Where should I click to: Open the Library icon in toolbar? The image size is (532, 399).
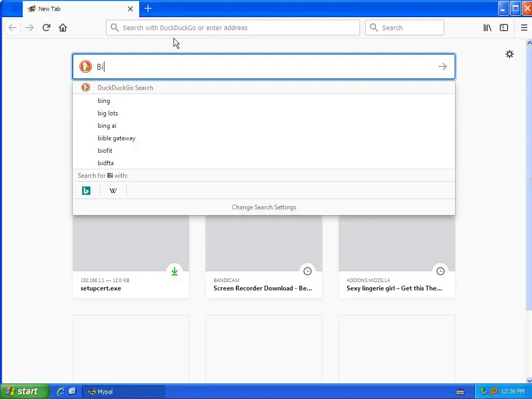tap(487, 28)
